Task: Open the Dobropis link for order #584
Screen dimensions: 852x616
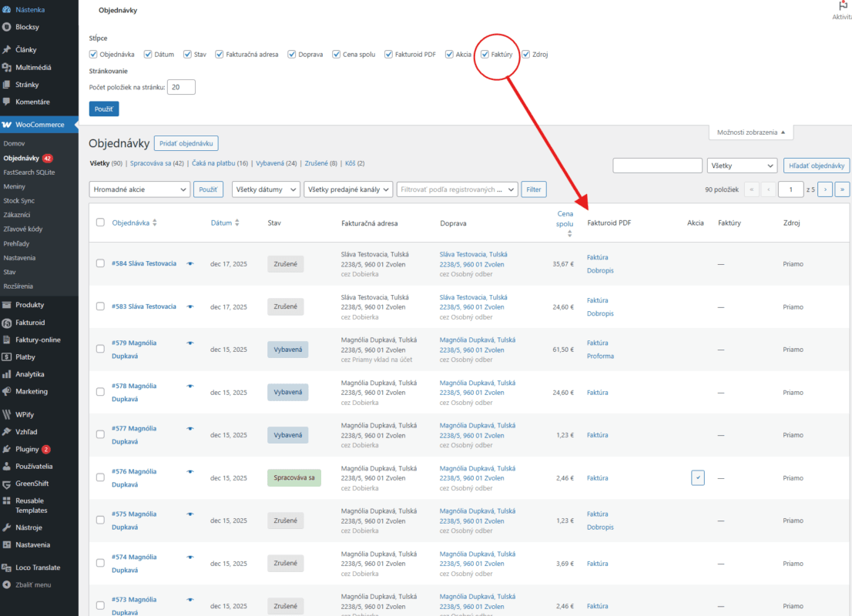Action: 600,271
